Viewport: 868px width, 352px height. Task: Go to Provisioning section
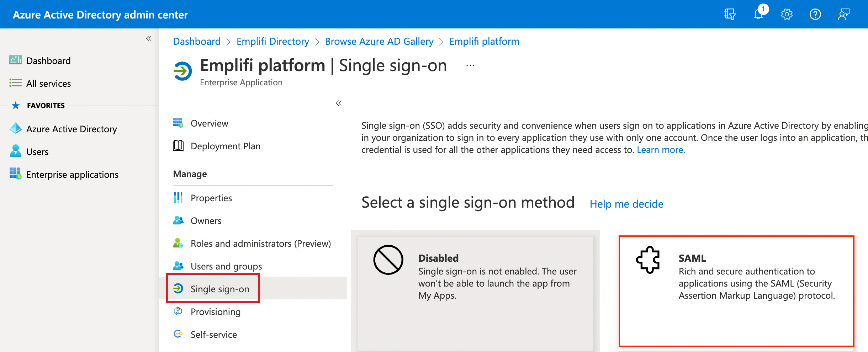click(x=215, y=311)
